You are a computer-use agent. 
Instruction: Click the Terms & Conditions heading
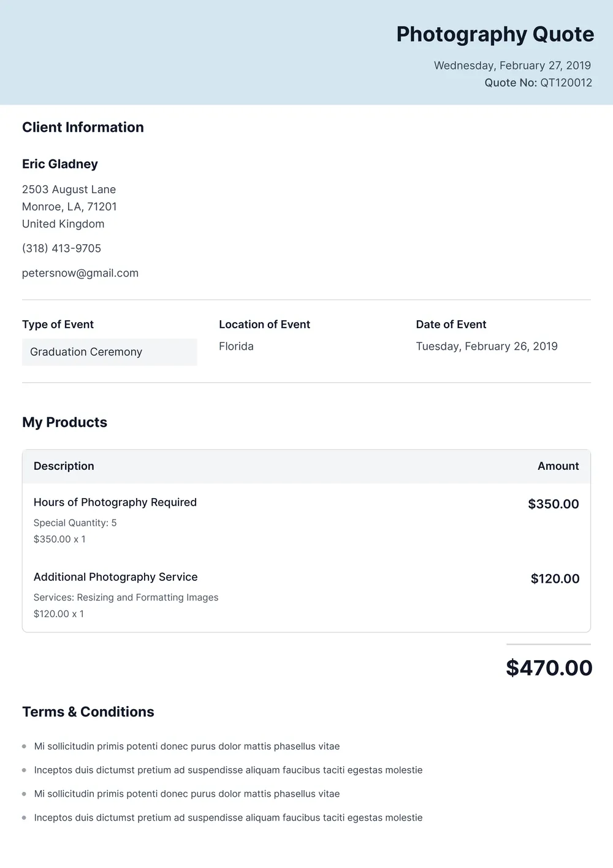point(88,712)
